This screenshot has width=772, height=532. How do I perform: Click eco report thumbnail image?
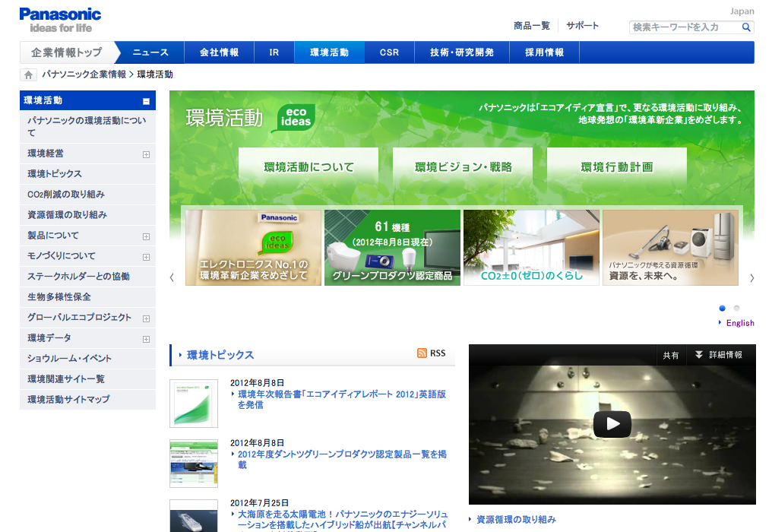194,404
